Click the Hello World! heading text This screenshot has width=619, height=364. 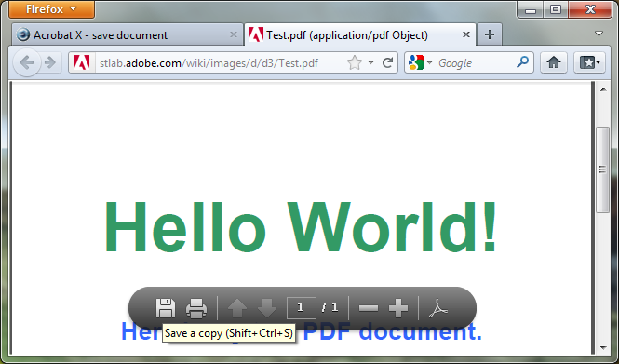300,227
